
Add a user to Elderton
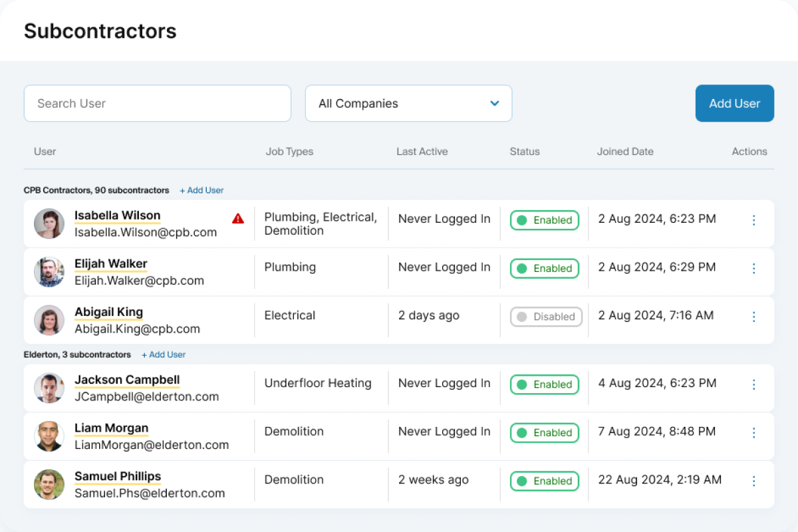click(x=163, y=354)
